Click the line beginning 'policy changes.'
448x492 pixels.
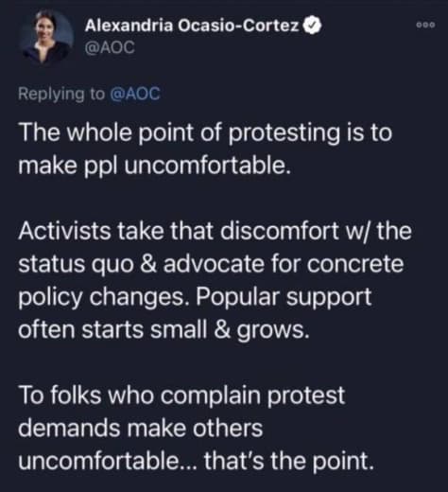[195, 297]
